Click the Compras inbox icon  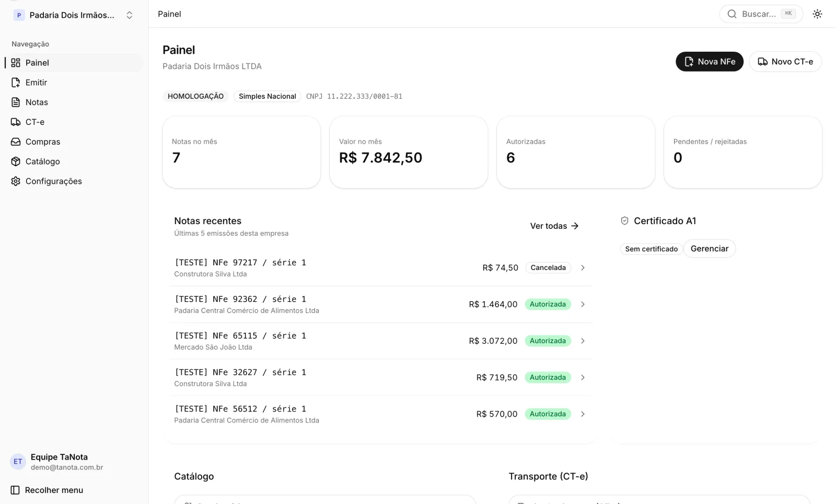16,142
